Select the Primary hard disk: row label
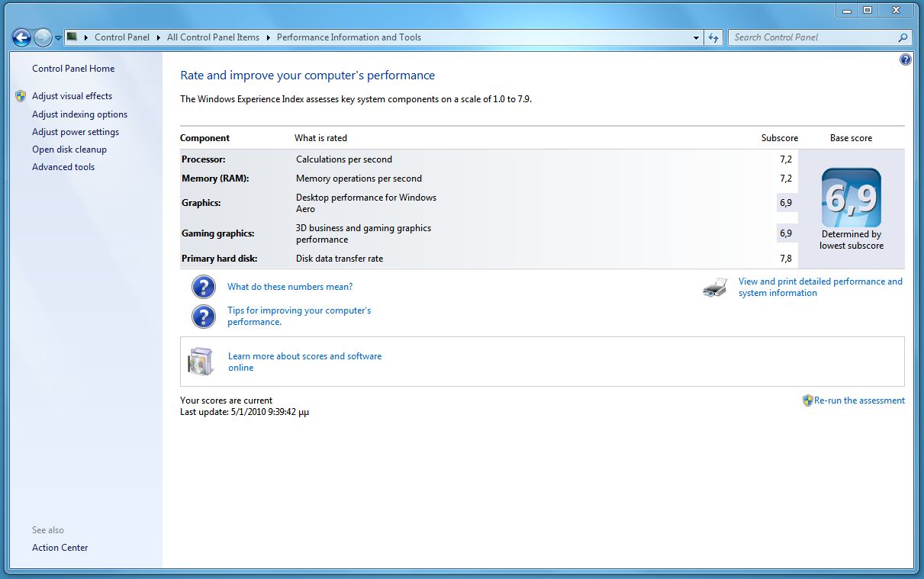 [219, 259]
